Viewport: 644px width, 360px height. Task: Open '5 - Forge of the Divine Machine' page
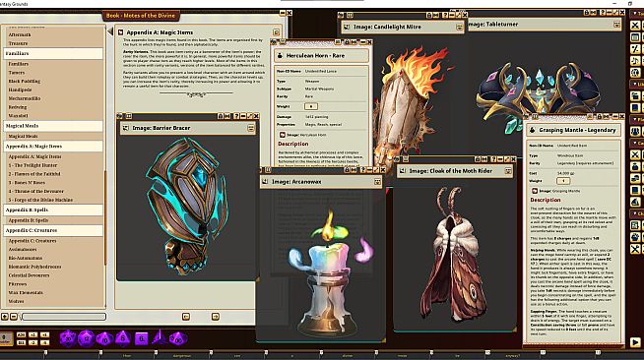40,200
